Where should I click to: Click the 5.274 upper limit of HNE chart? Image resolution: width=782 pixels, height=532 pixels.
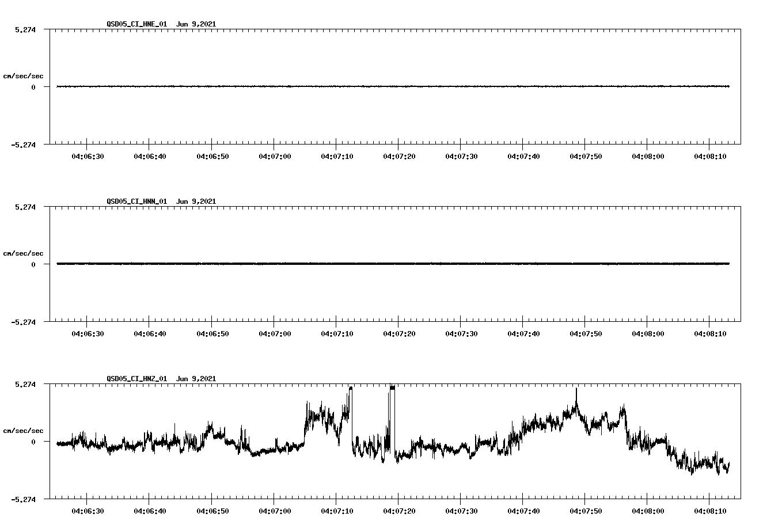(x=25, y=30)
